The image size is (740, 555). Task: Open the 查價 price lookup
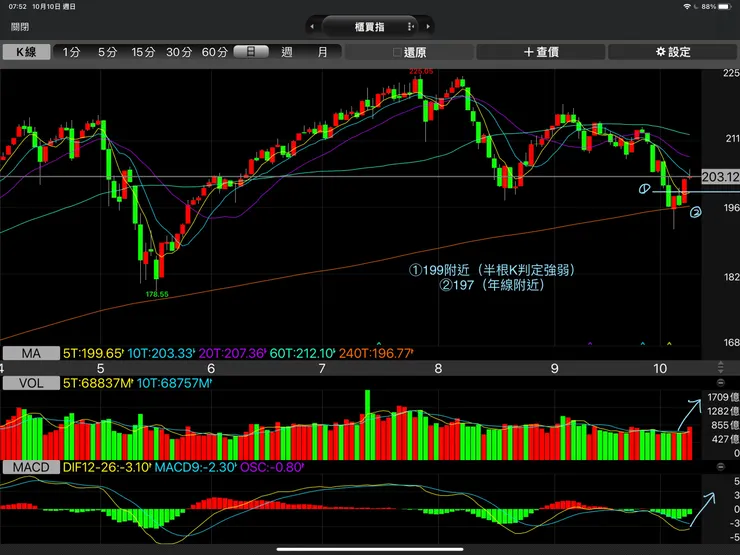click(541, 52)
